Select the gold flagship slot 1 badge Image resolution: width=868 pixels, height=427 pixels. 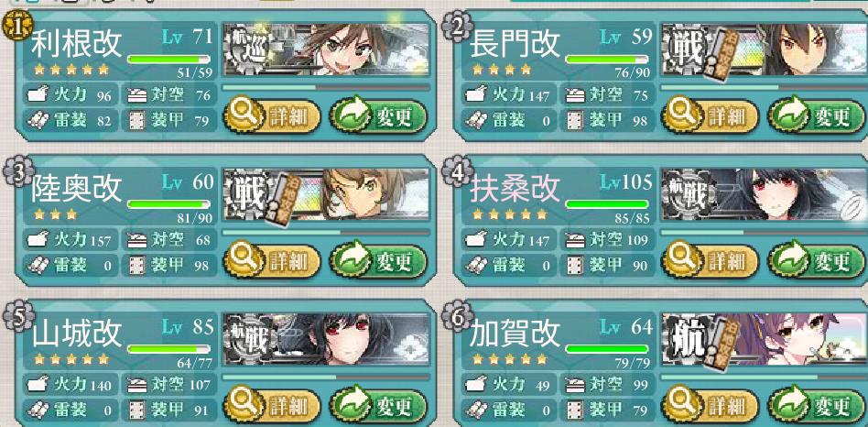pyautogui.click(x=18, y=27)
